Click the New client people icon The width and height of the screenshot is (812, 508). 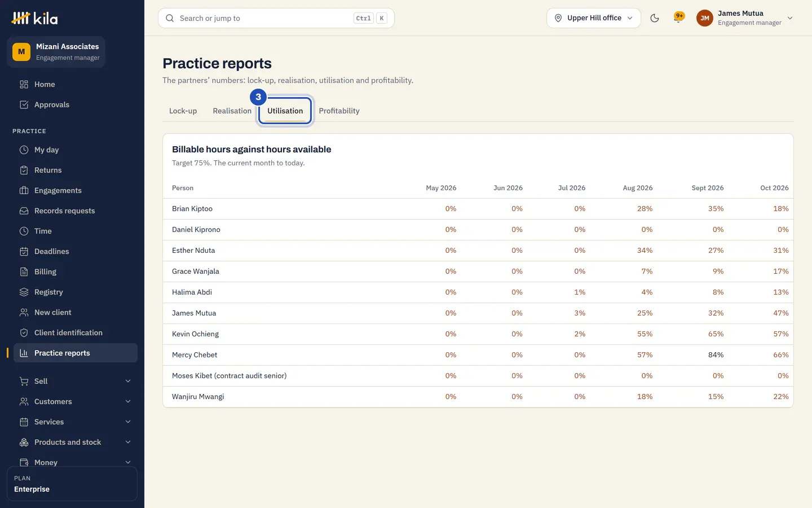[24, 312]
